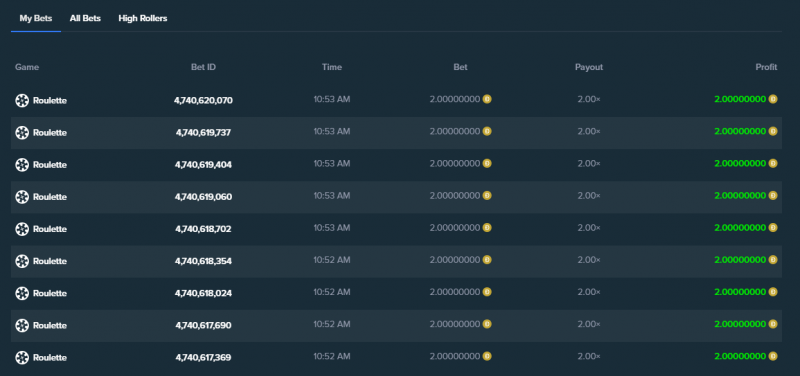
Task: Open bet ID 4,740,619,060
Action: point(203,197)
